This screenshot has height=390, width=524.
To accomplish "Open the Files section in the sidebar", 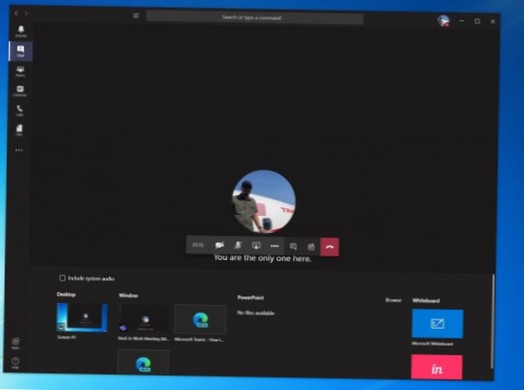I will 19,130.
